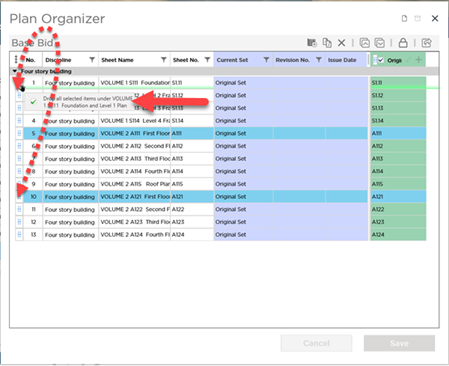Image resolution: width=449 pixels, height=366 pixels.
Task: Click Discipline cell of row 11
Action: [70, 209]
